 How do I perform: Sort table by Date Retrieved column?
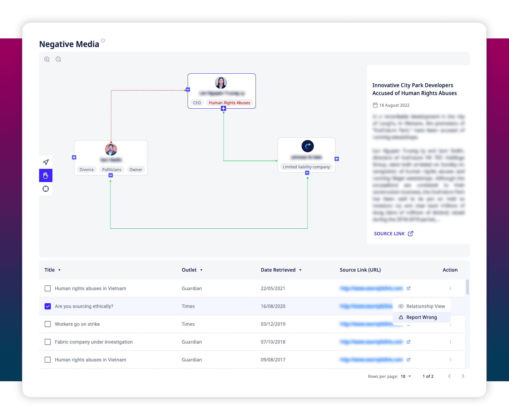coord(281,270)
